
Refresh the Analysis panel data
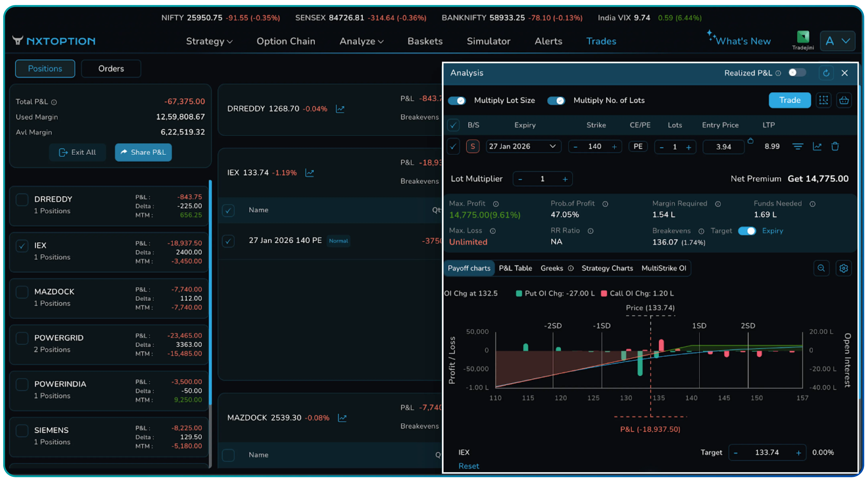826,73
